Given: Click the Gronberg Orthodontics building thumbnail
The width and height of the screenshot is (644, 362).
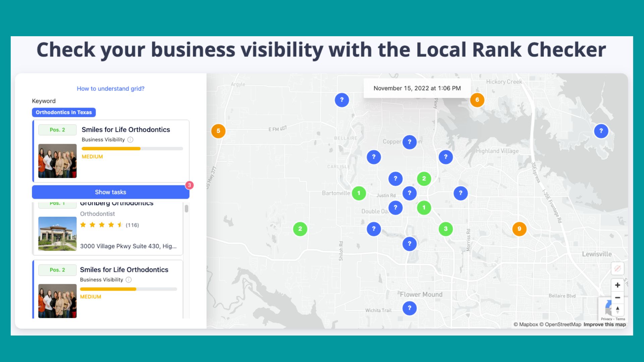Looking at the screenshot, I should pos(57,234).
